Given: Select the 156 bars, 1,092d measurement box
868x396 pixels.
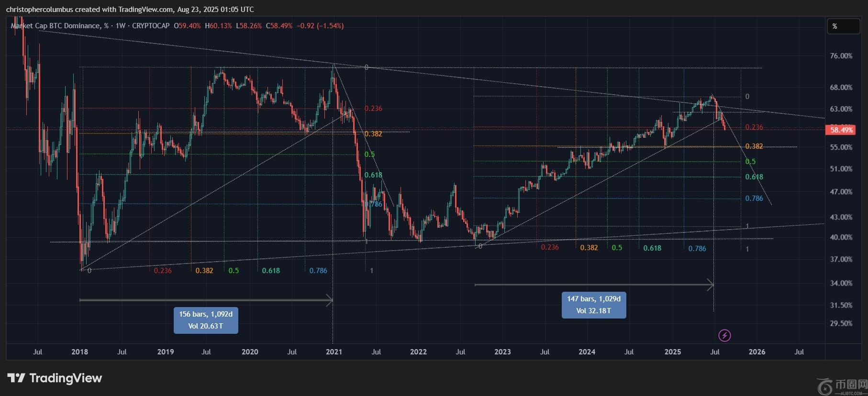Looking at the screenshot, I should 206,320.
